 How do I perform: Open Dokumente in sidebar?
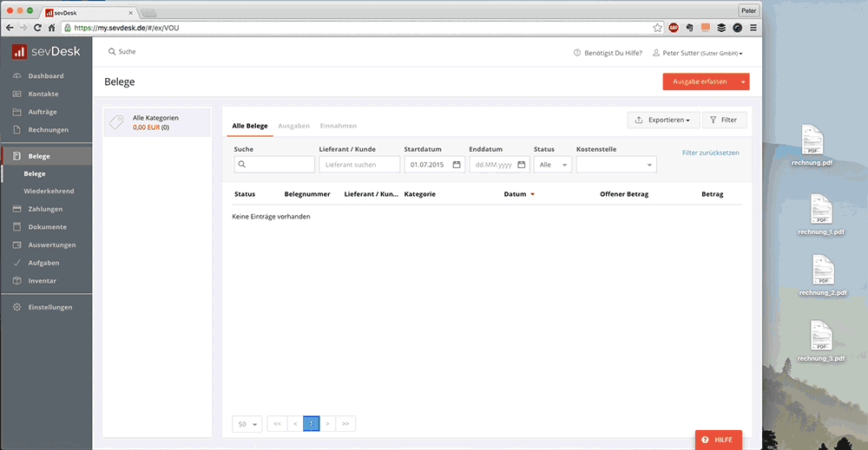click(x=47, y=227)
